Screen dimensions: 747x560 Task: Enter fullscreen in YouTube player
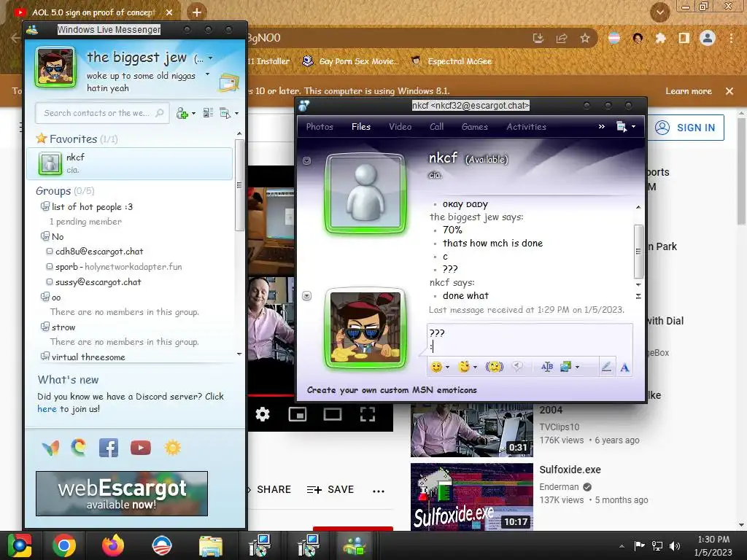368,414
